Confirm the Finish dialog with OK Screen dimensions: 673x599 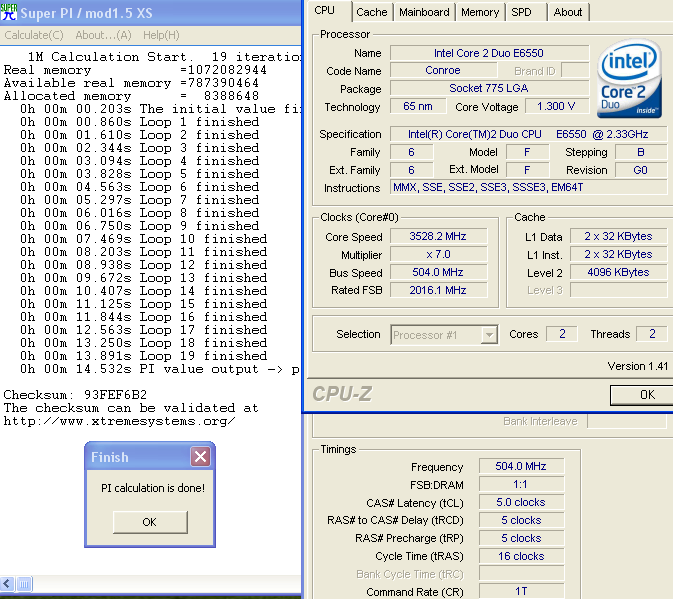(150, 522)
